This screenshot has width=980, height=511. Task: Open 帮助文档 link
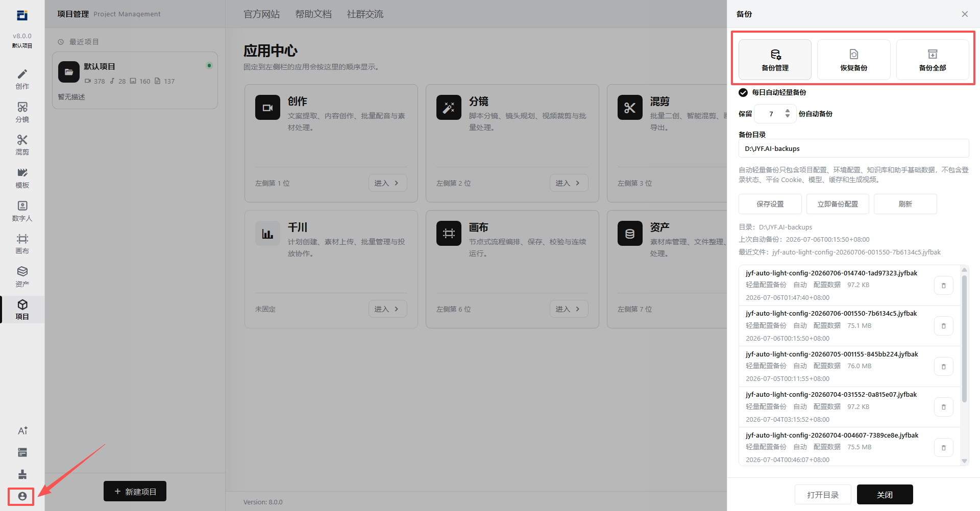[x=313, y=14]
